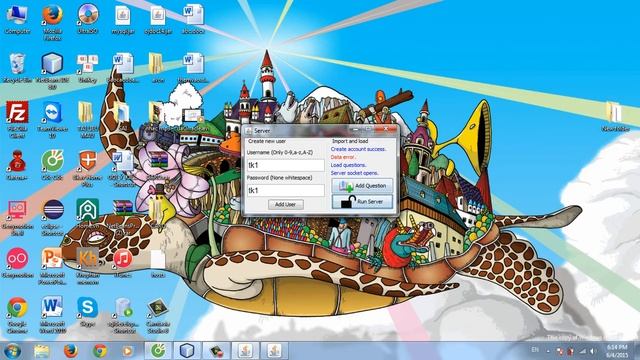Open the green house-person desktop shortcut

pyautogui.click(x=87, y=213)
